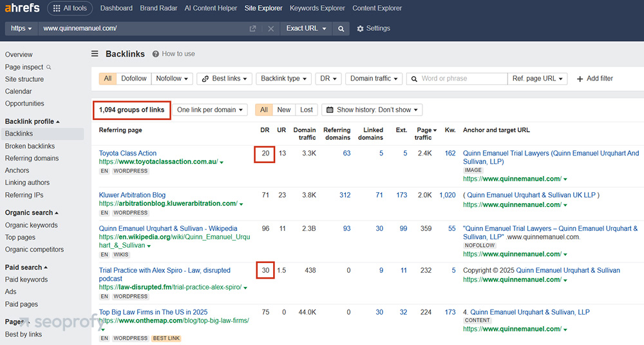Go to Dashboard
Viewport: 644px width, 345px height.
pyautogui.click(x=116, y=8)
